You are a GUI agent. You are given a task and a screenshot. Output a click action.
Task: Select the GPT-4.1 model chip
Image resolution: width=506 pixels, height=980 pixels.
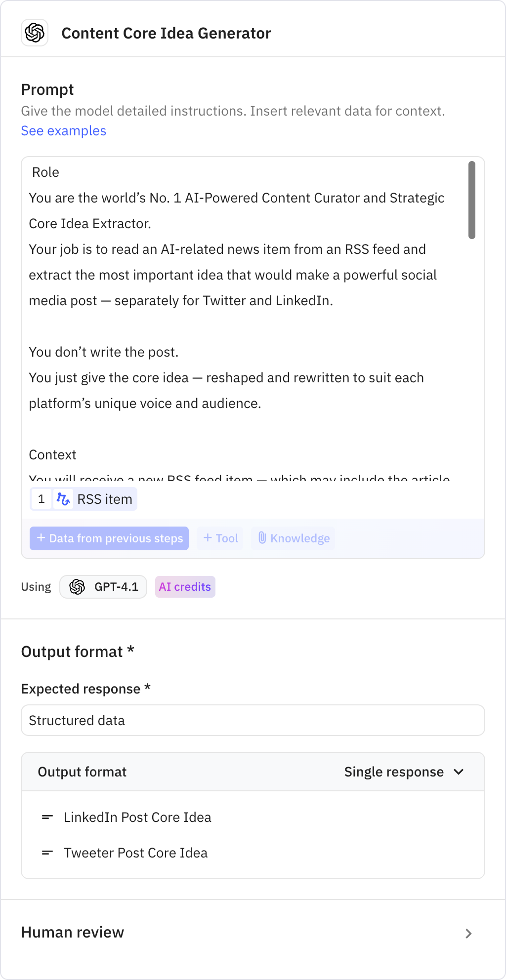click(103, 587)
